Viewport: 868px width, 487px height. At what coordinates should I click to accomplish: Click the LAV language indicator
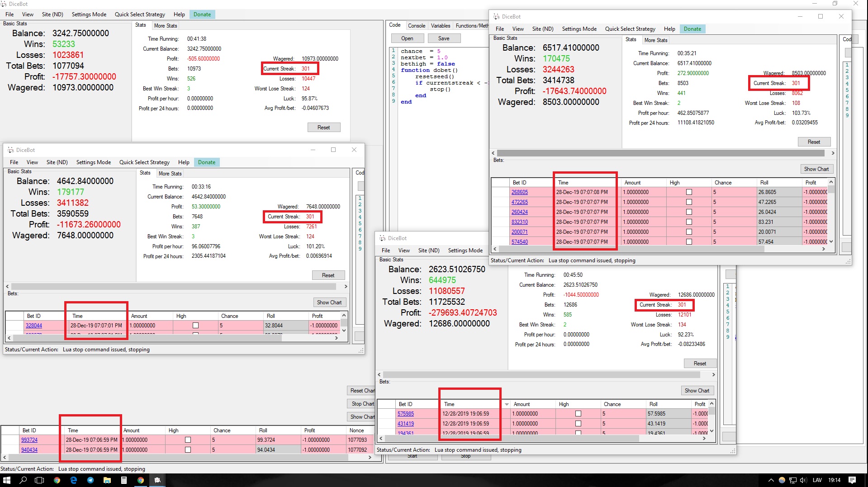click(x=817, y=480)
